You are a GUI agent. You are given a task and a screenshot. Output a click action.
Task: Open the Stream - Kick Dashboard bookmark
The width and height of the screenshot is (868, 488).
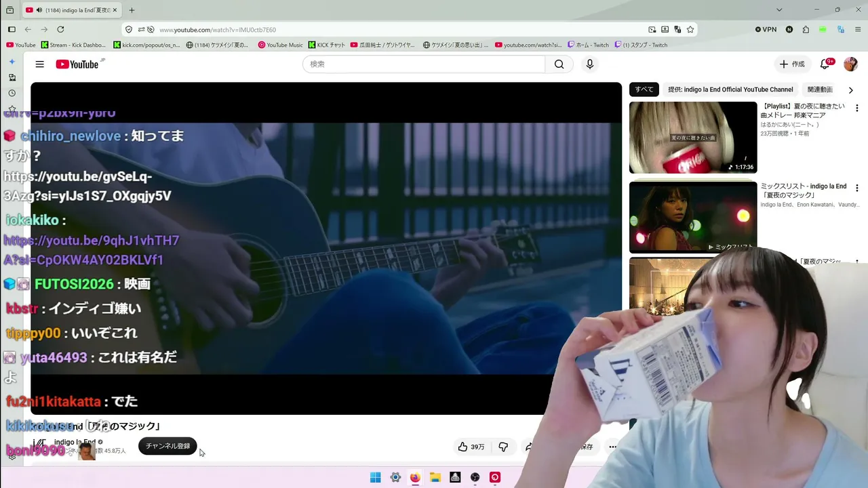click(73, 45)
